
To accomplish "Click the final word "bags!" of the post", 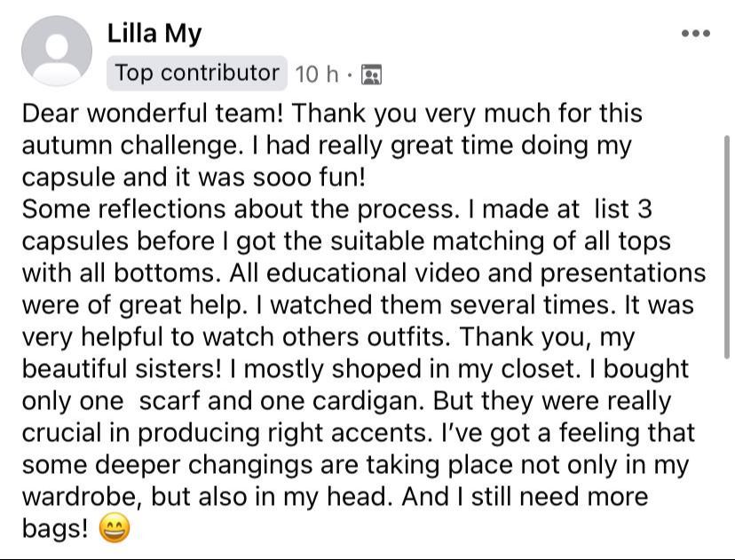I will pyautogui.click(x=55, y=529).
